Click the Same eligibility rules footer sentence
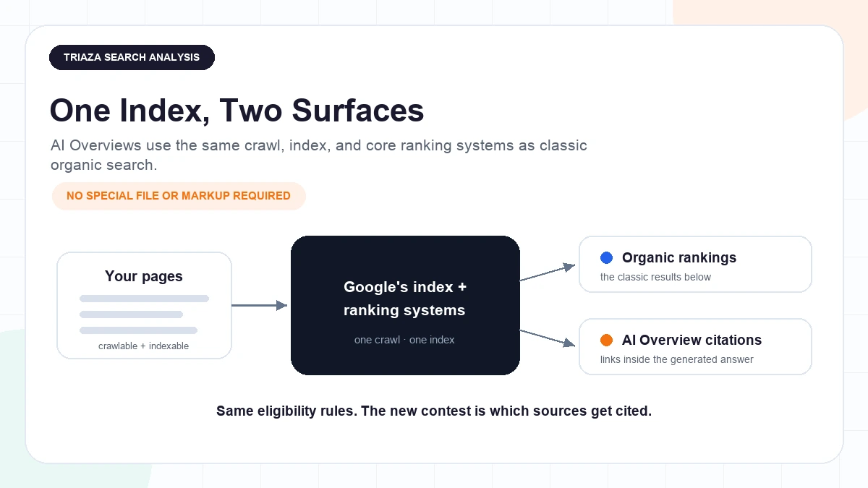 [x=434, y=411]
